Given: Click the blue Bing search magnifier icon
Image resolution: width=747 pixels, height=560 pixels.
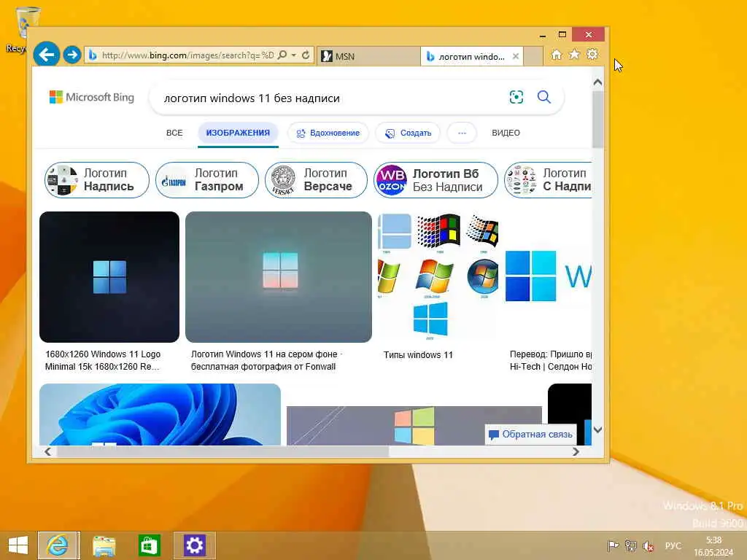Looking at the screenshot, I should coord(544,97).
